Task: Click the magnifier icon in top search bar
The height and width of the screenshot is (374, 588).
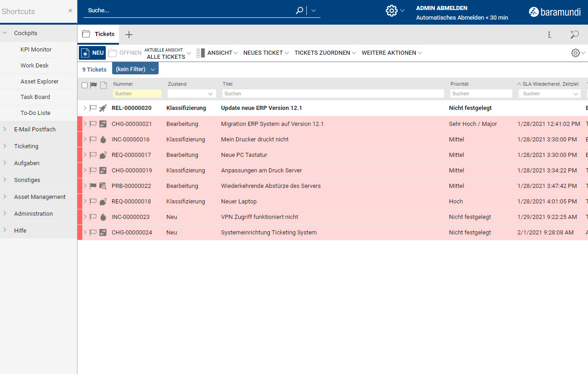Action: click(299, 10)
